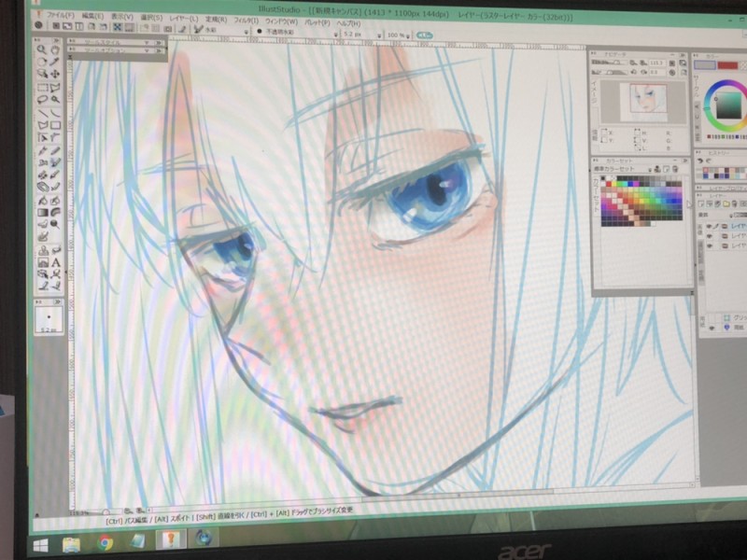Click the Navigator rotate-left icon
Viewport: 747px width, 560px height.
634,73
